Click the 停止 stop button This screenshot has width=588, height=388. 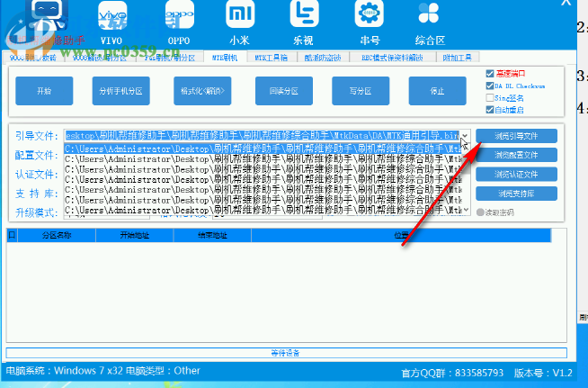click(437, 91)
